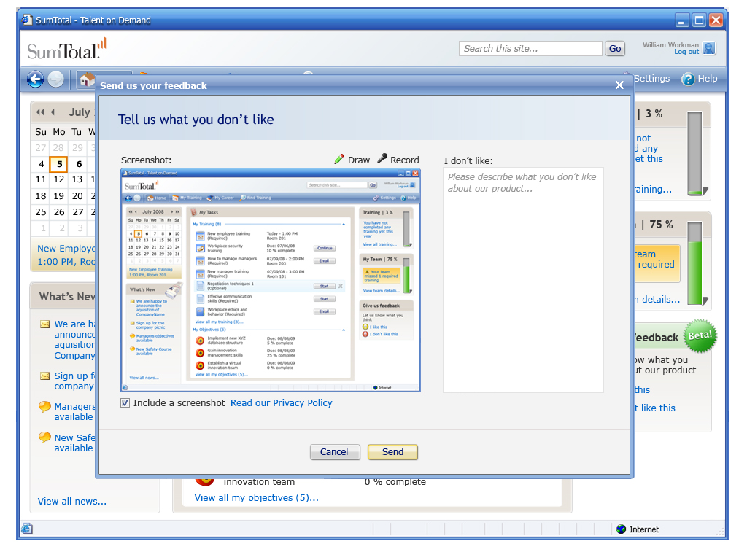
Task: Close the Send us your feedback dialog
Action: coord(619,85)
